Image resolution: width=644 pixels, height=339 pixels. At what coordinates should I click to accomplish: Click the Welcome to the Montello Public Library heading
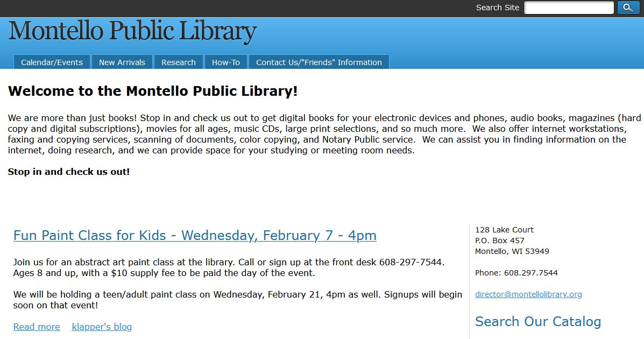[152, 91]
